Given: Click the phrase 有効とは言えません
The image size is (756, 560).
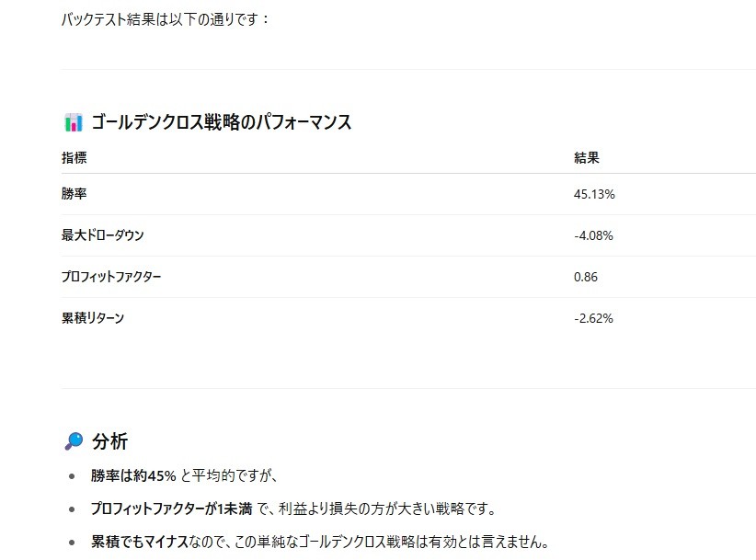Looking at the screenshot, I should (x=488, y=542).
